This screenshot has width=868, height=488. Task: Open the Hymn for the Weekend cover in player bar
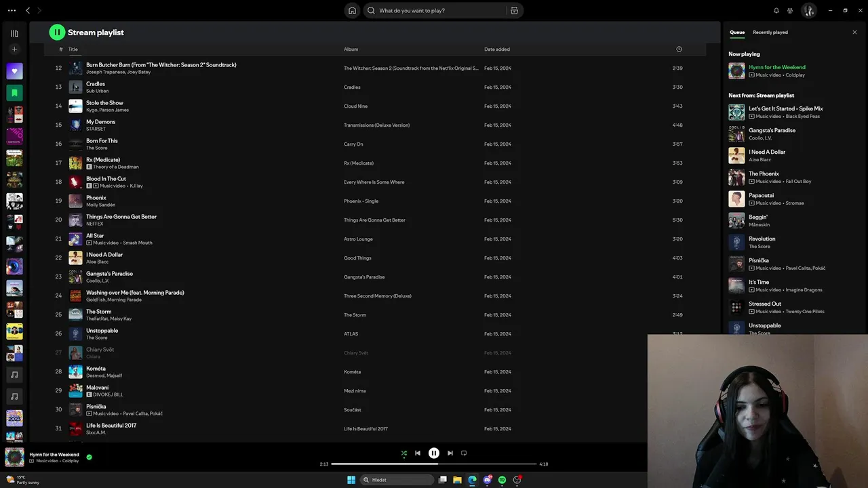[14, 457]
